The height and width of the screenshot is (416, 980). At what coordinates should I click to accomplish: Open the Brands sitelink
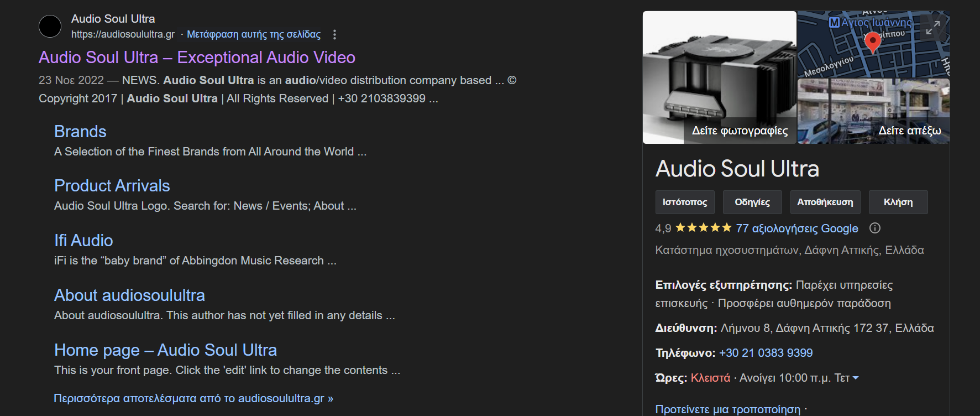point(80,132)
